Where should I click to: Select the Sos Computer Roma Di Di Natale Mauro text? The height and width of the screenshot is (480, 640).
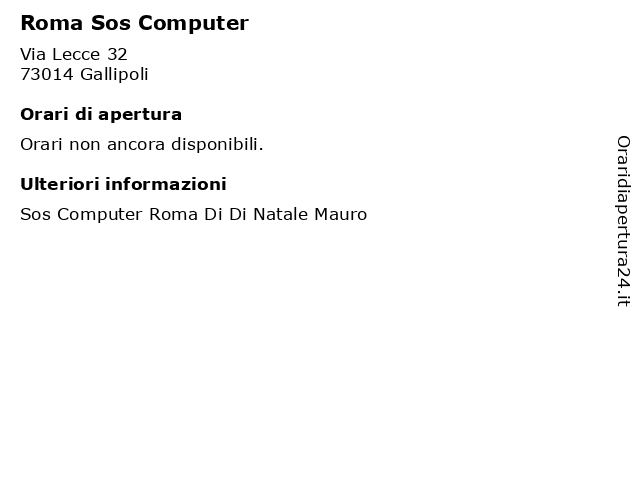point(193,214)
